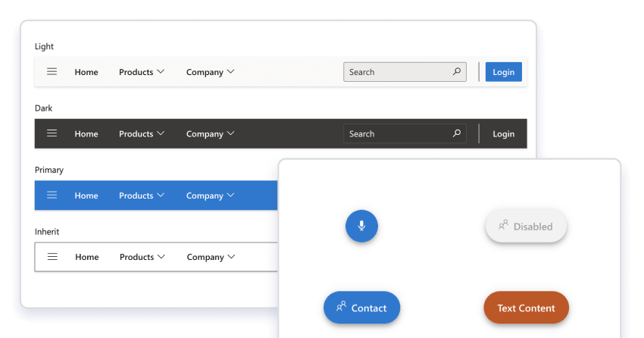Click the blue Contact button
This screenshot has width=644, height=338.
coord(361,308)
